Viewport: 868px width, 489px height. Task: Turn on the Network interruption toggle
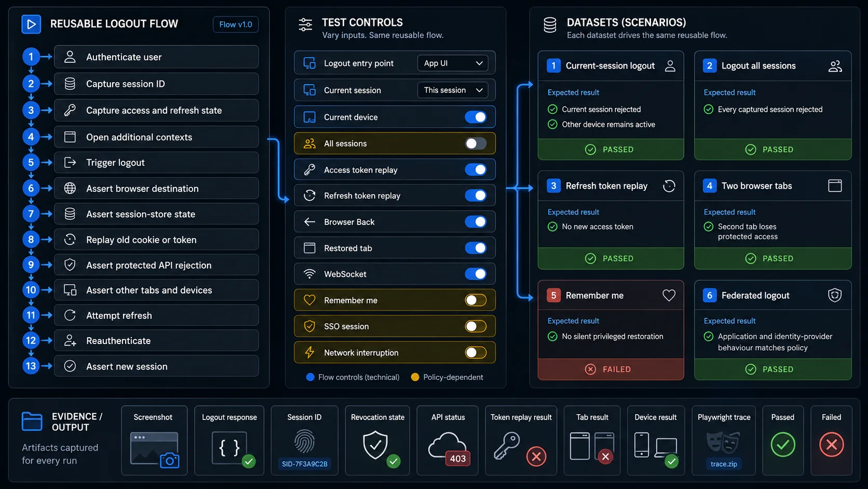pyautogui.click(x=476, y=353)
